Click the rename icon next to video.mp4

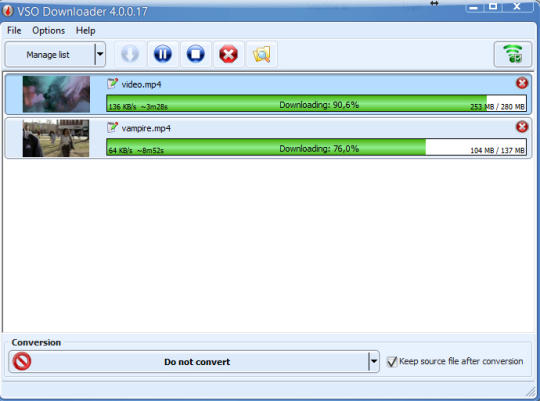[112, 84]
